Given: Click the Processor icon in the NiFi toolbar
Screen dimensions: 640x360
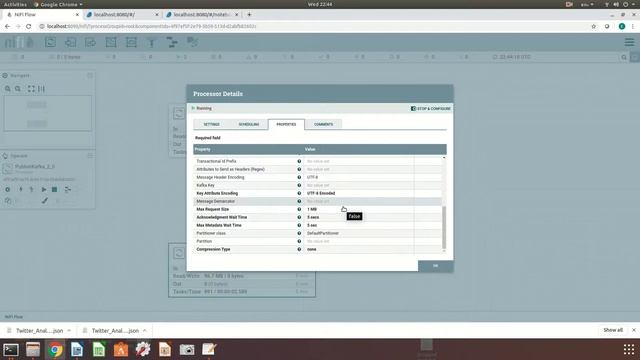Looking at the screenshot, I should pos(50,42).
